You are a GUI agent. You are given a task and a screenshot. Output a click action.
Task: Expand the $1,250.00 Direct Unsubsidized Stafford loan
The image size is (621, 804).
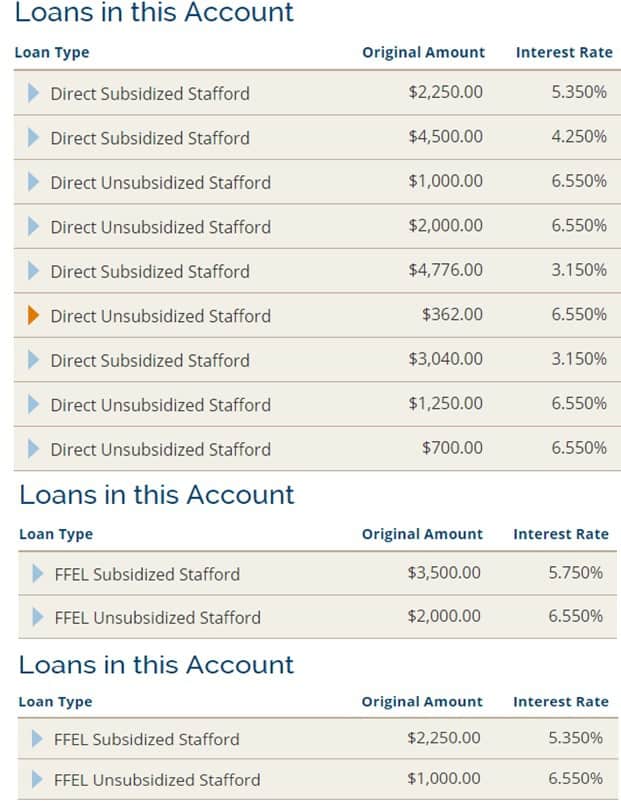coord(31,405)
